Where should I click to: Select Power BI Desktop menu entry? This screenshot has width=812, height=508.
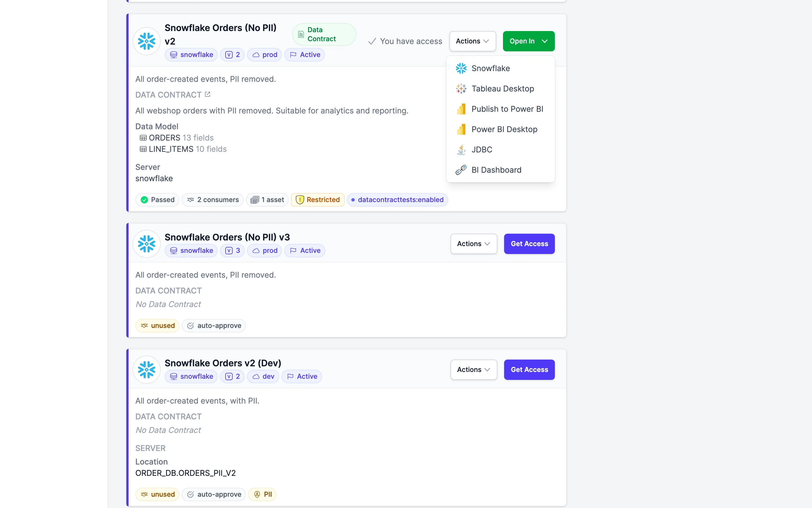coord(500,129)
